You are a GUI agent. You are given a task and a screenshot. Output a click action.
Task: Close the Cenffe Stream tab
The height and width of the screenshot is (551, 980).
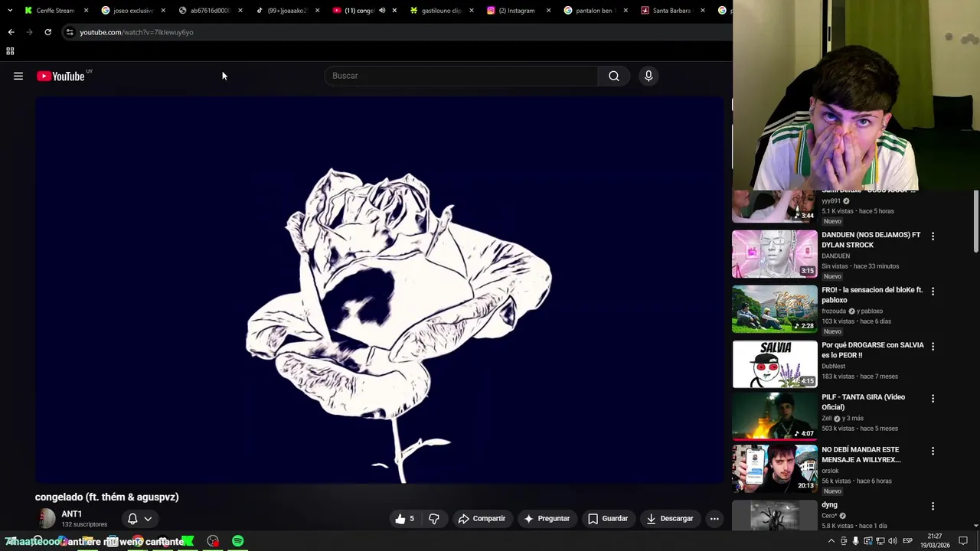[86, 11]
